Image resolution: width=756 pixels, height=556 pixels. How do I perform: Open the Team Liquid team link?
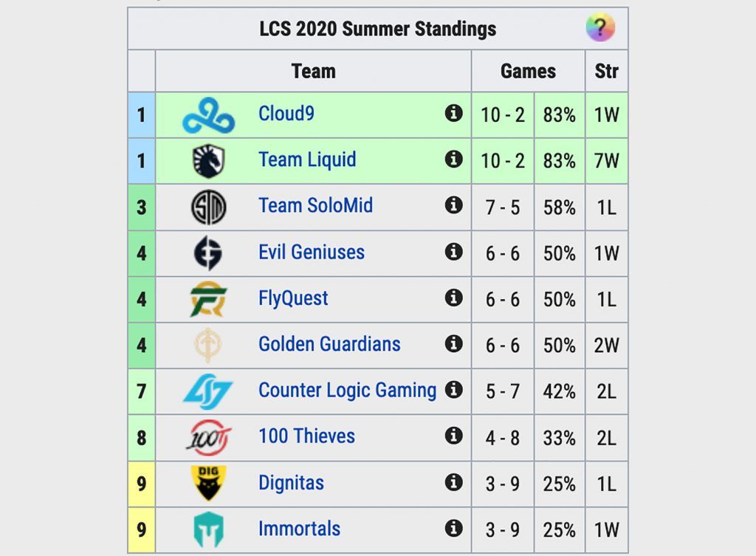(x=307, y=159)
